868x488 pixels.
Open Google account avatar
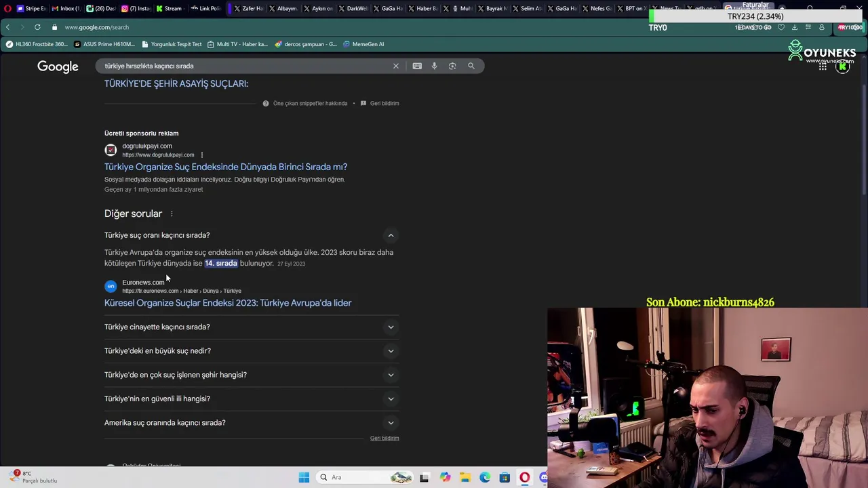[843, 66]
